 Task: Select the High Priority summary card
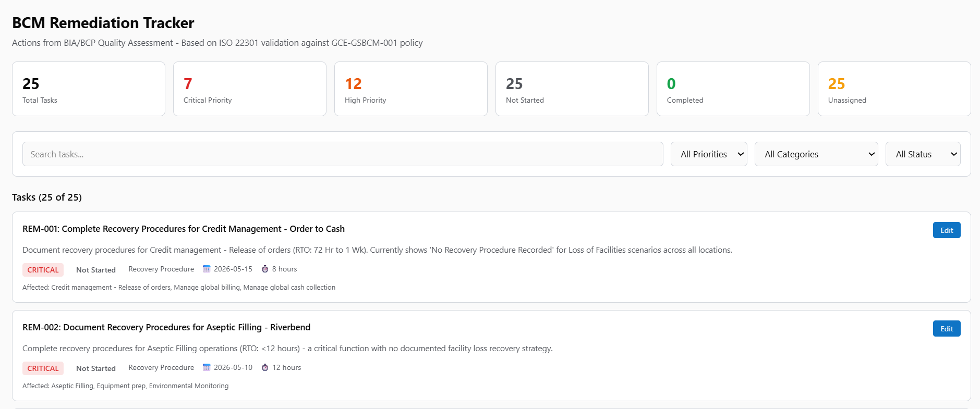coord(411,89)
